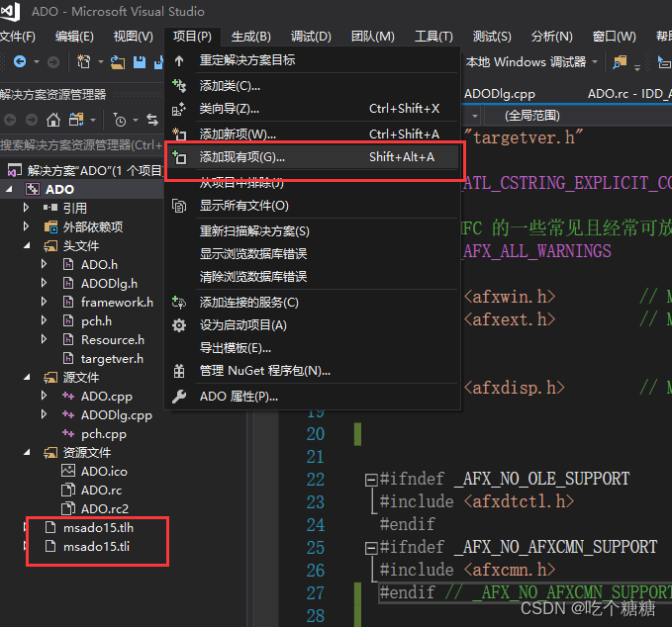
Task: Click the pending changes filter clock icon
Action: [x=120, y=121]
